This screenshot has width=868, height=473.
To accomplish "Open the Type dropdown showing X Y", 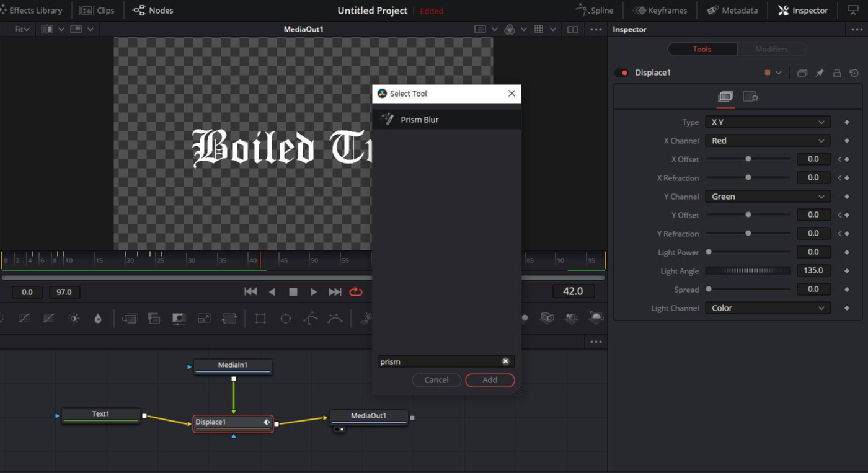I will point(768,122).
